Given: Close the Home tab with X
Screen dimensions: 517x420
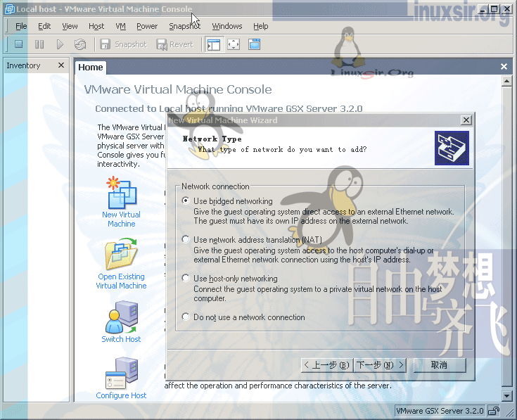Looking at the screenshot, I should click(x=504, y=67).
